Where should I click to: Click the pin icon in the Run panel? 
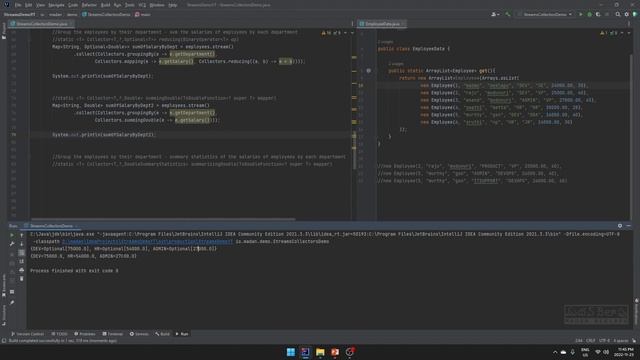coord(12,302)
